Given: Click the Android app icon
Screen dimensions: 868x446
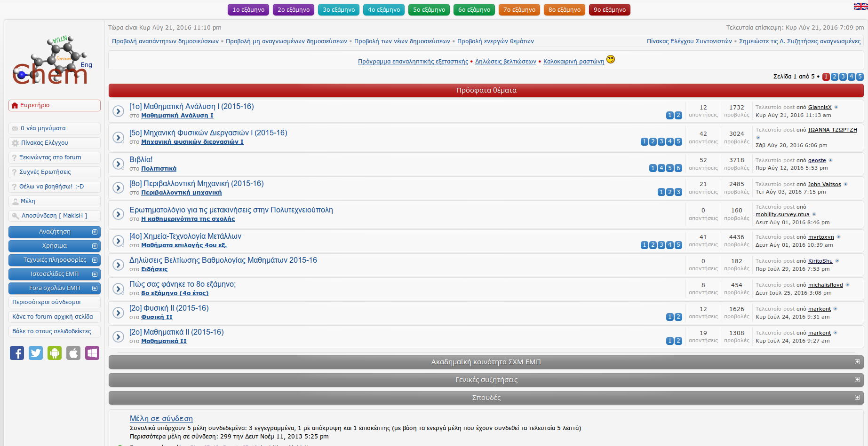Looking at the screenshot, I should (x=55, y=353).
